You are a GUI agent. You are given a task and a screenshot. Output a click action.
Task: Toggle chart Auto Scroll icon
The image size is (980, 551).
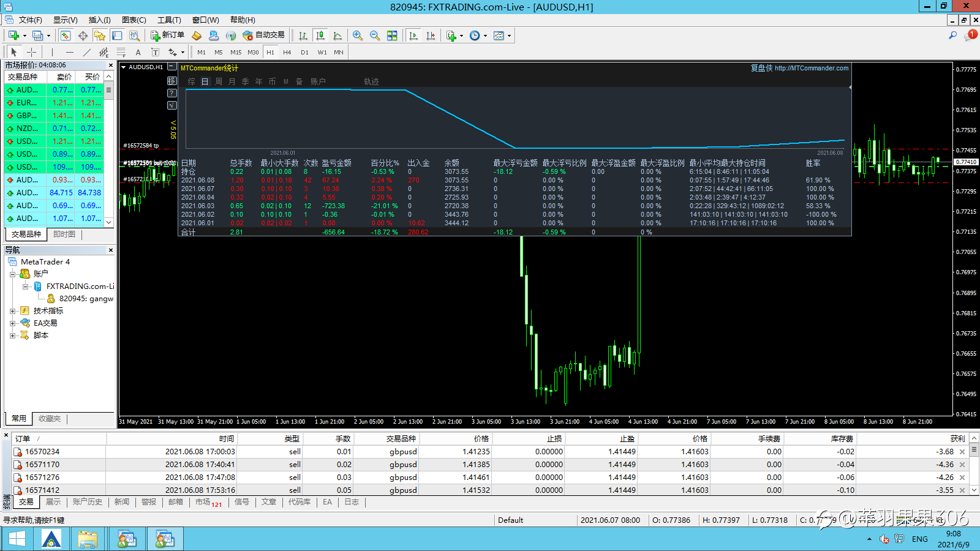413,36
